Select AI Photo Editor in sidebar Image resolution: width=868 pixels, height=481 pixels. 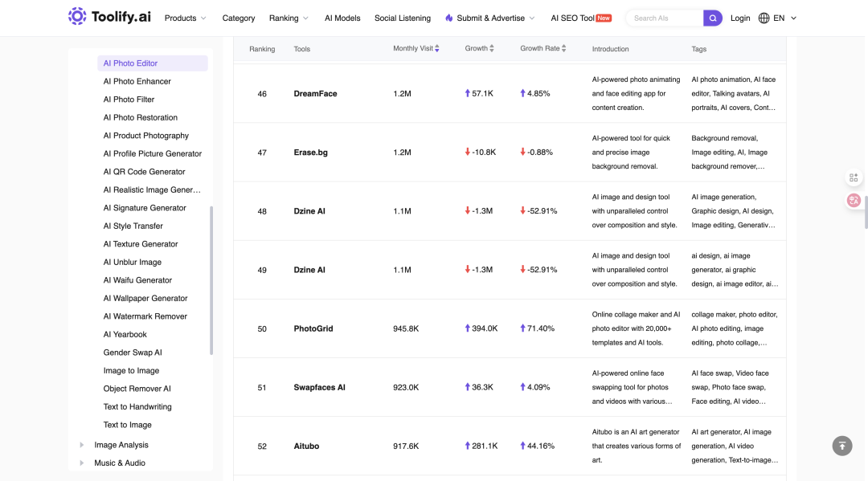point(152,63)
